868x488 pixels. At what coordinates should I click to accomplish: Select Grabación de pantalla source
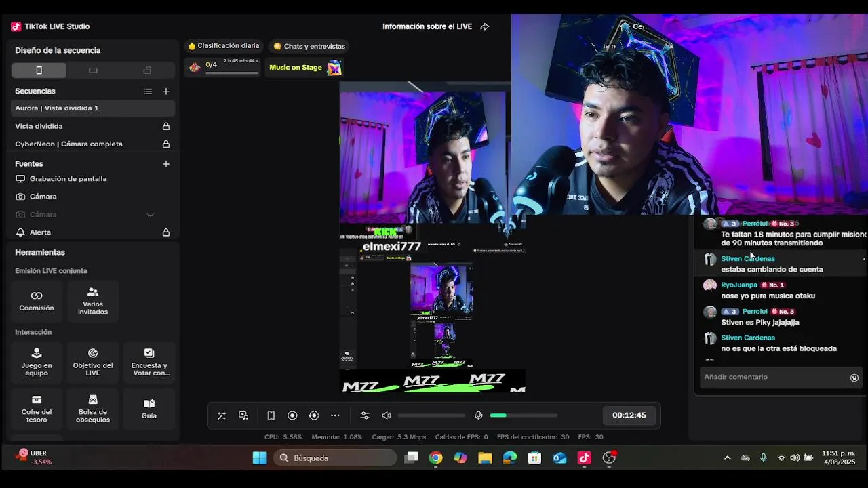(94, 179)
